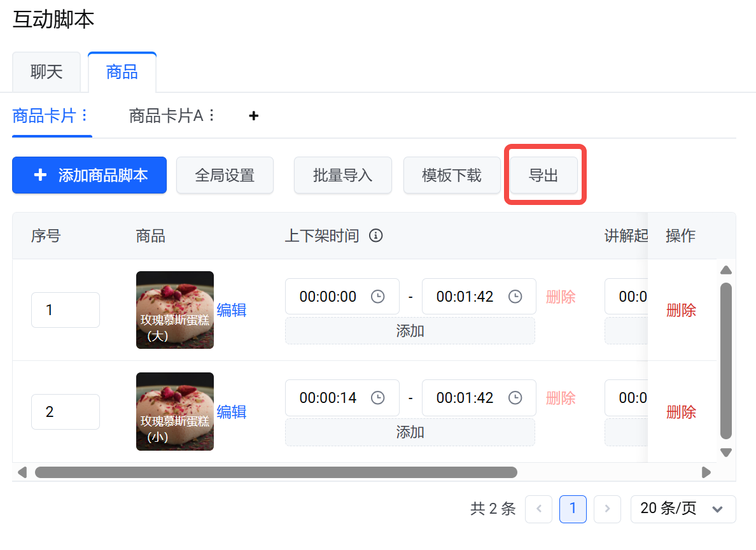
Task: Go to the next page with the right chevron
Action: [x=608, y=509]
